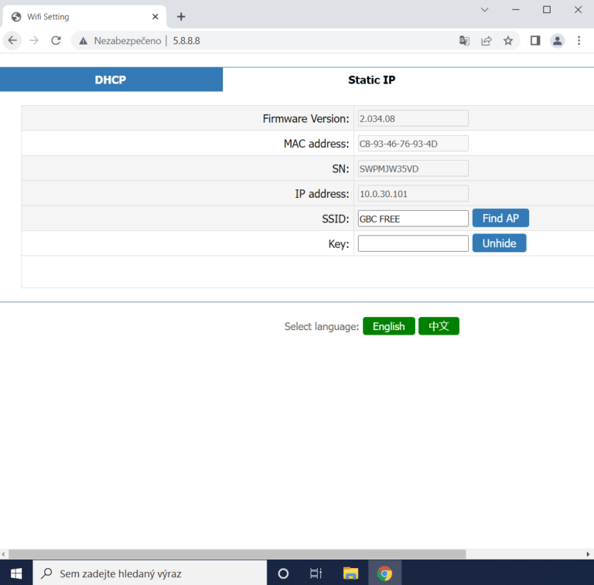Expand the tab search chevron
Screen dimensions: 594x585
pos(485,10)
